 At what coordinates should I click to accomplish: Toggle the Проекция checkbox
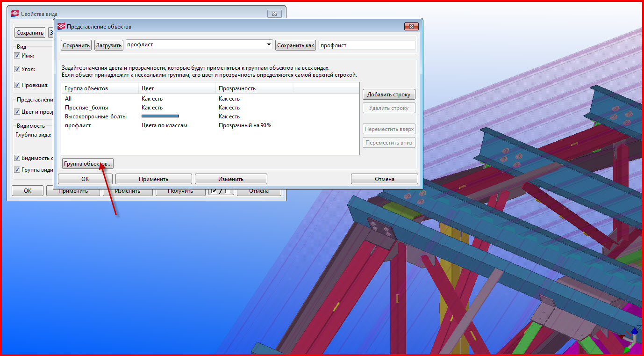(x=17, y=85)
